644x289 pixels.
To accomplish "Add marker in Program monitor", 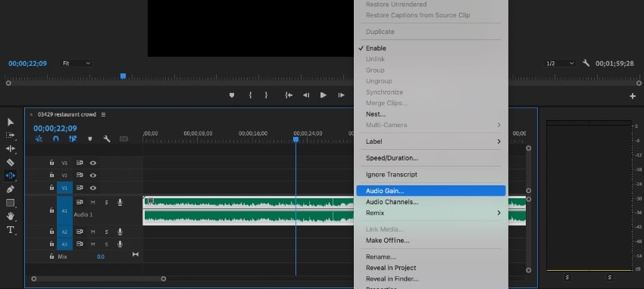I will pyautogui.click(x=232, y=95).
